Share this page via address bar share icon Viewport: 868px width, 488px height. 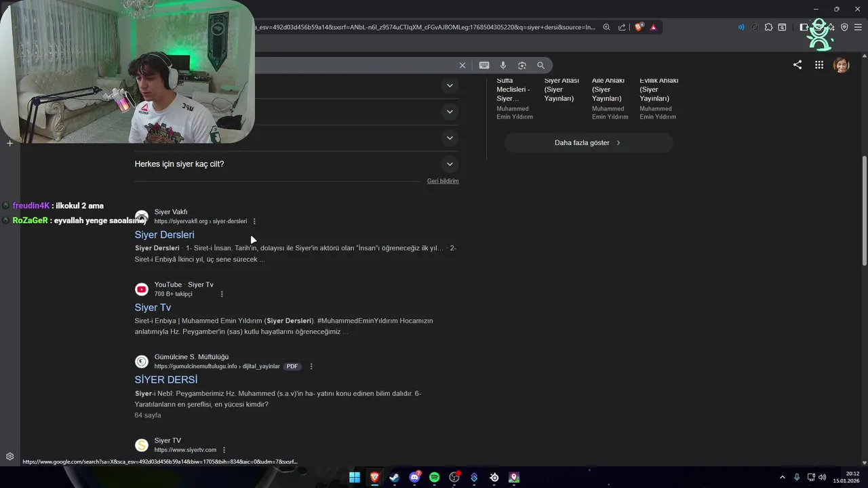[x=623, y=27]
